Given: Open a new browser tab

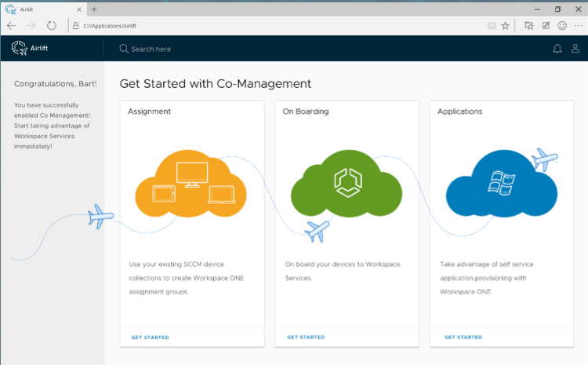Looking at the screenshot, I should coord(94,9).
